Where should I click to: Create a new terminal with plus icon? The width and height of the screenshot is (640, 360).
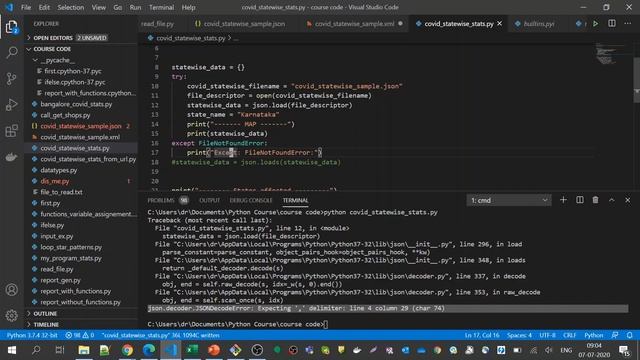563,200
